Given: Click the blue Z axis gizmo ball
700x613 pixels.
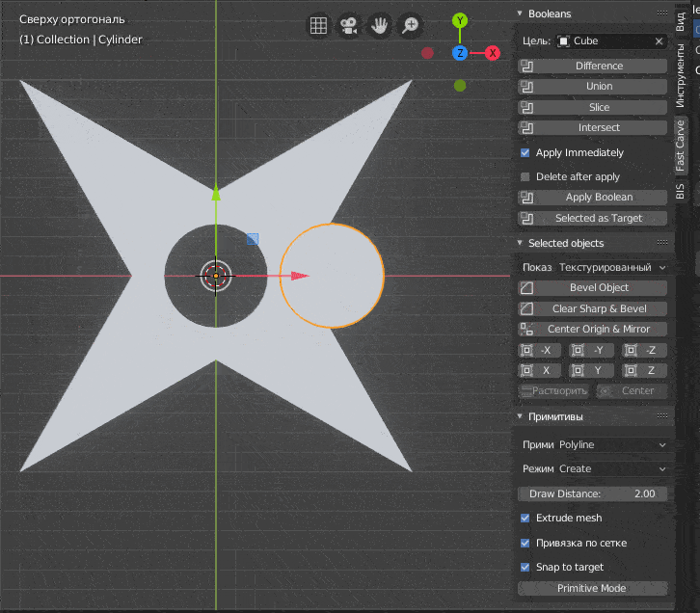Looking at the screenshot, I should [x=459, y=53].
